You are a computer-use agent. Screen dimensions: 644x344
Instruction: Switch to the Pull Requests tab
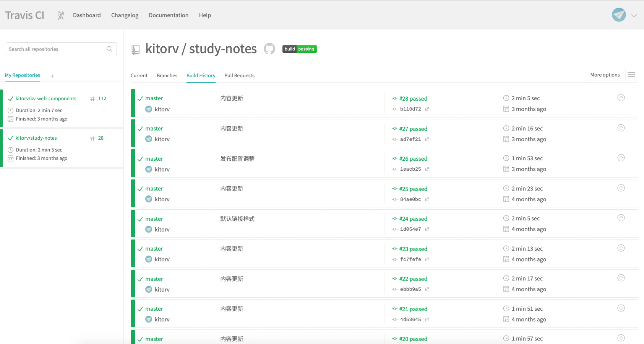[239, 75]
